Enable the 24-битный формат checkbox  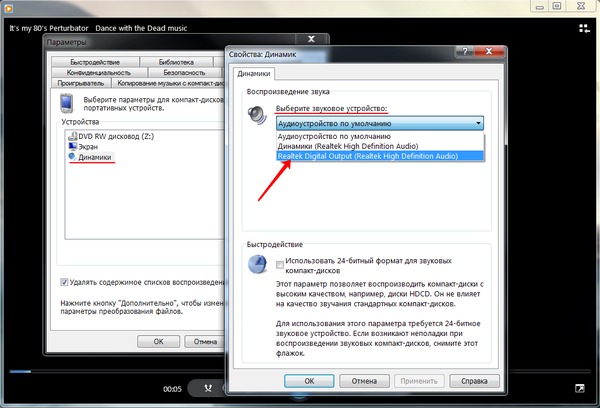point(280,264)
